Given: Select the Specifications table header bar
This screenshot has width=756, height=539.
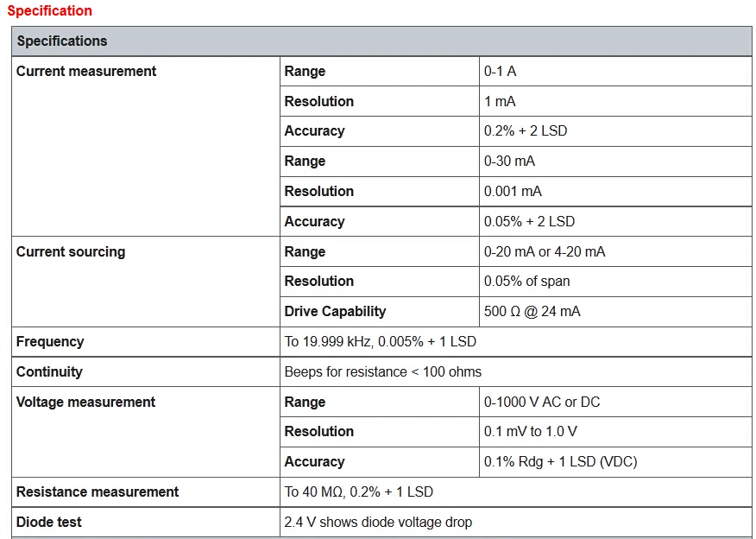Looking at the screenshot, I should point(381,41).
